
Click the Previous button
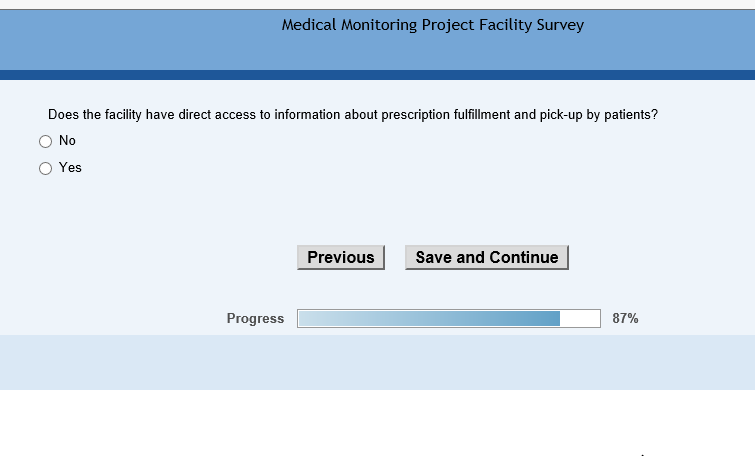(341, 258)
